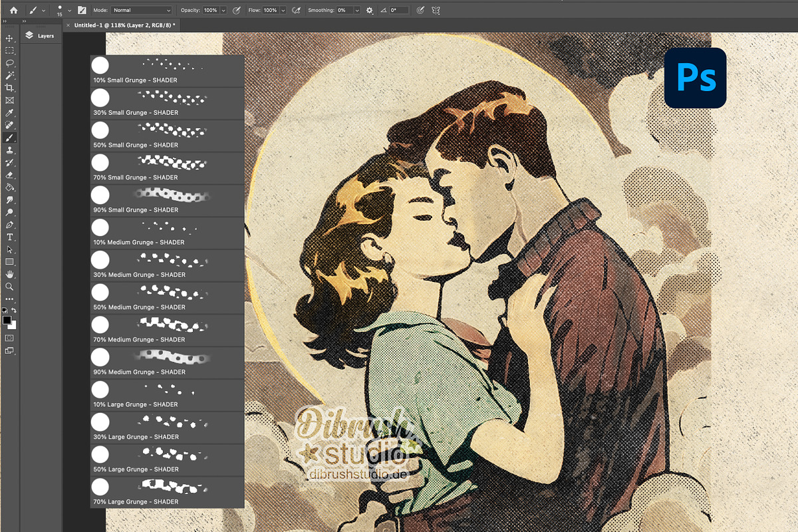Choose 70% Large Grunge - SHADER brush

point(167,492)
